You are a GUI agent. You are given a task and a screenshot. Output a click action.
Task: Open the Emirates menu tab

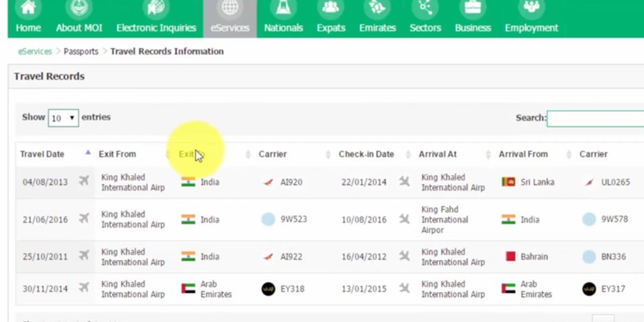(377, 27)
